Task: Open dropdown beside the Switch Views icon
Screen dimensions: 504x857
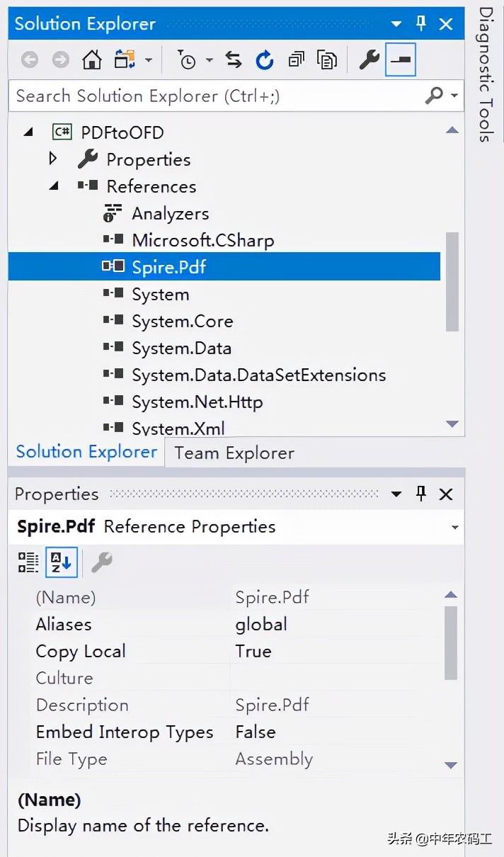Action: pos(148,60)
